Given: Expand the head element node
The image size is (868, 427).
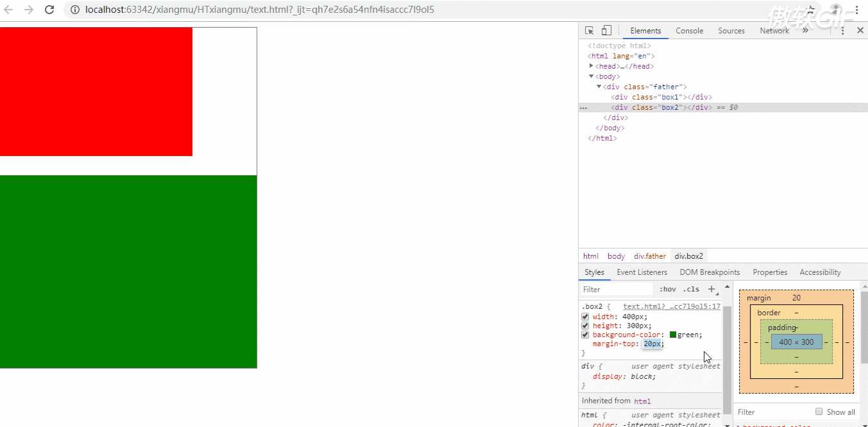Looking at the screenshot, I should [x=591, y=66].
